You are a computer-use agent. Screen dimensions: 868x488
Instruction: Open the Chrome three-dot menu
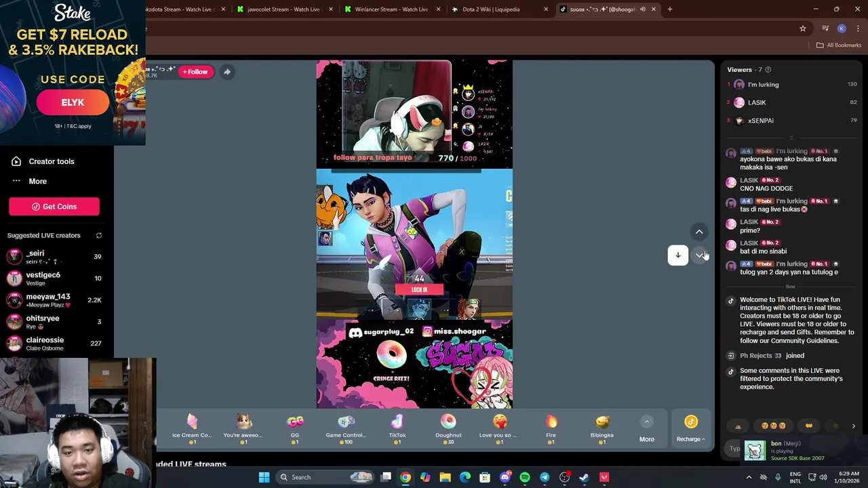[x=858, y=28]
